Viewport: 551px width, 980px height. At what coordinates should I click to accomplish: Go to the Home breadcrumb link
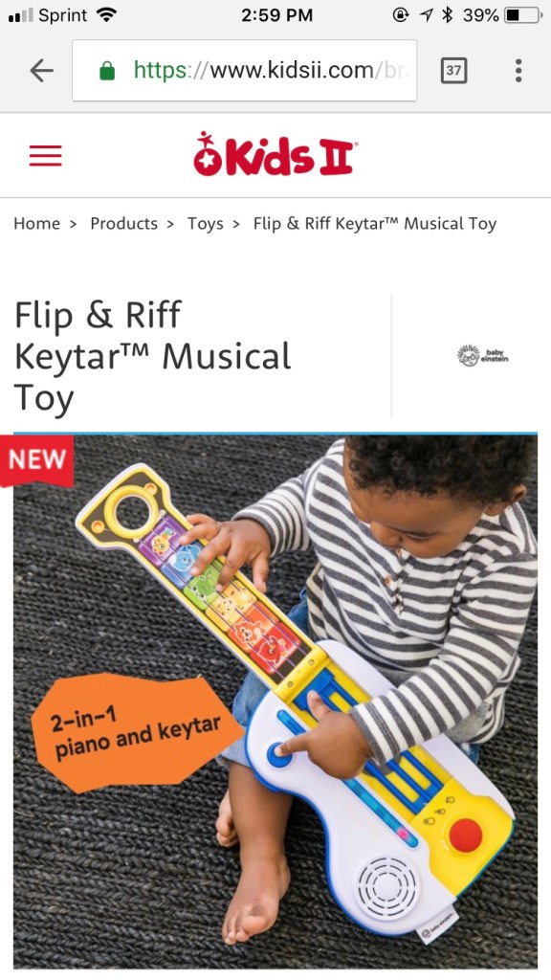(37, 224)
